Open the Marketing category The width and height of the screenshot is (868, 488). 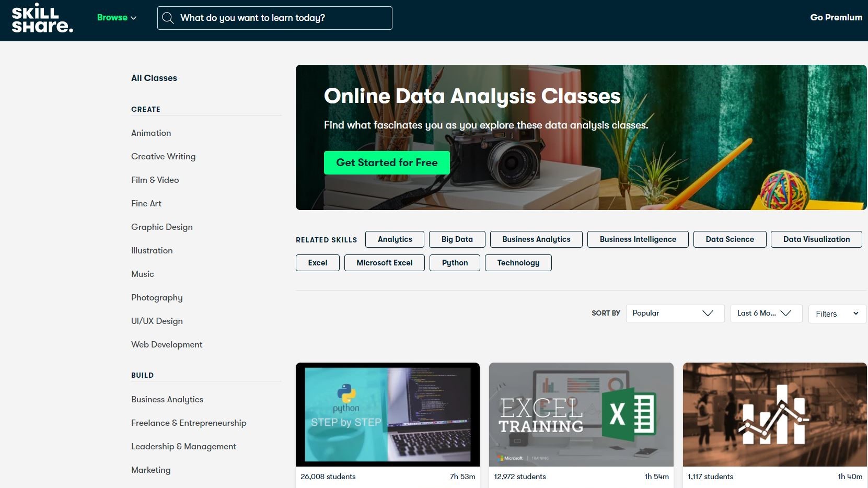coord(151,470)
